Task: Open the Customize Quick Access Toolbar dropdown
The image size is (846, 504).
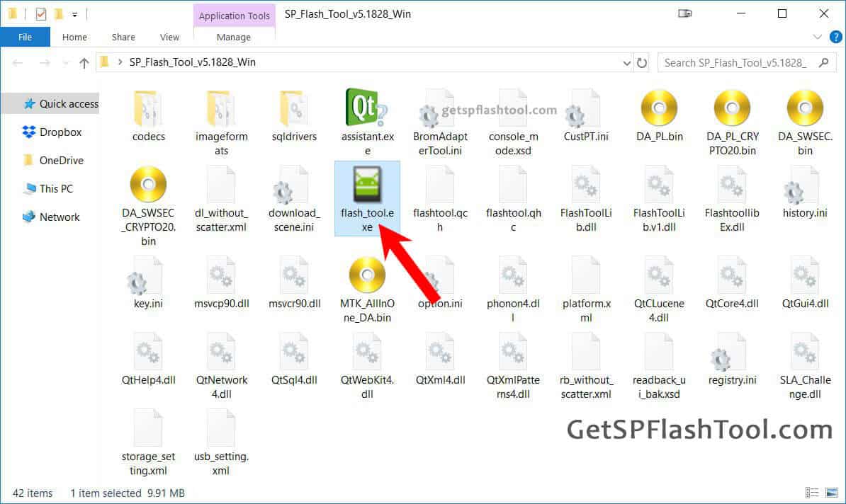Action: tap(75, 15)
